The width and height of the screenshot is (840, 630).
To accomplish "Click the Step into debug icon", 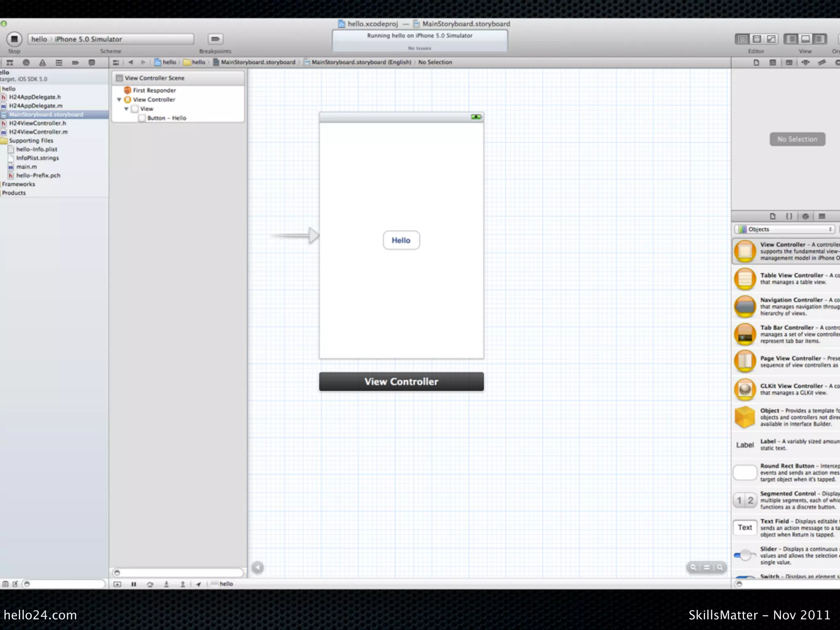I will pyautogui.click(x=167, y=584).
